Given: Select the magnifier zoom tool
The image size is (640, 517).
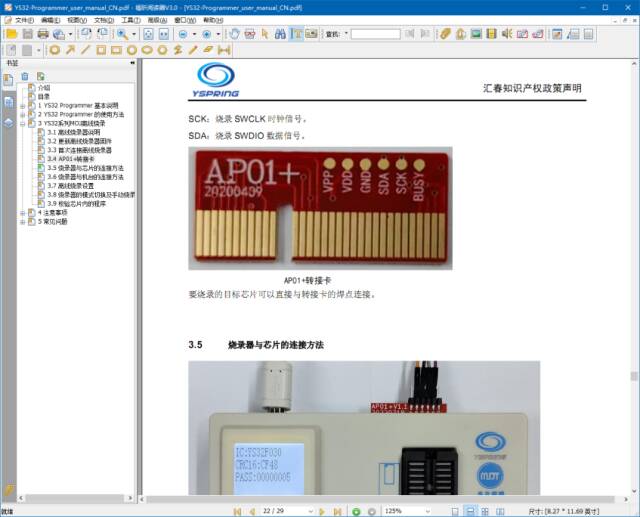Looking at the screenshot, I should pos(122,34).
